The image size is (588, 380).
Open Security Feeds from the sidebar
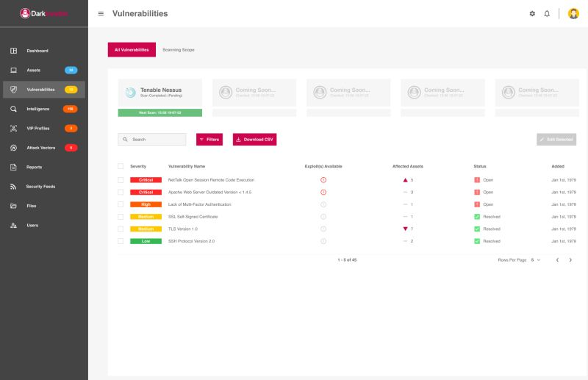(44, 187)
